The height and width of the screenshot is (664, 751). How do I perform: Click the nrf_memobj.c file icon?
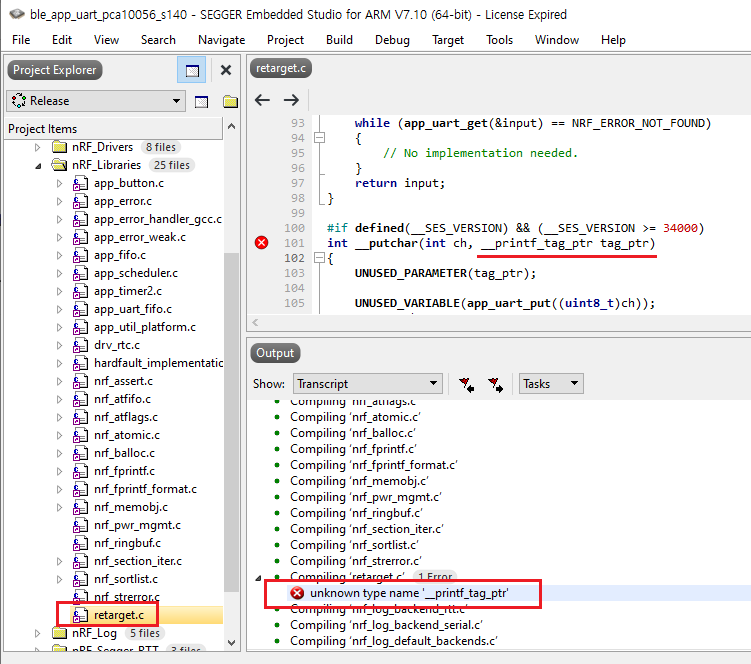click(x=80, y=507)
